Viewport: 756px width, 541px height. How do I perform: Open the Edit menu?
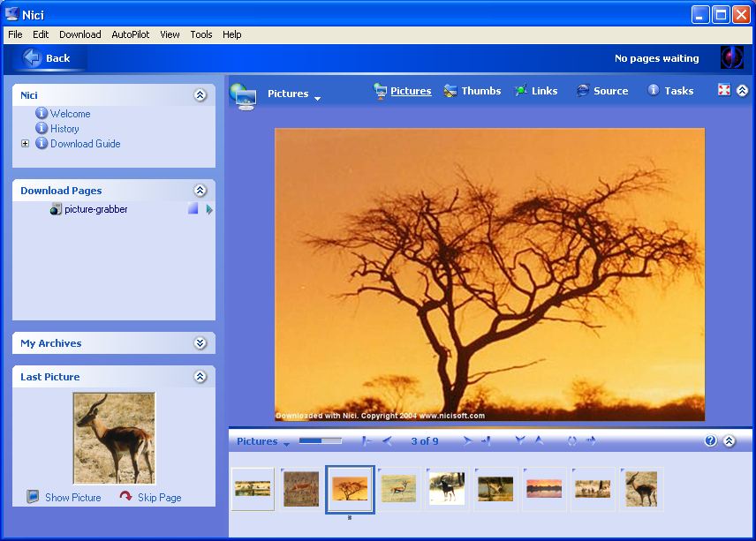pos(41,34)
